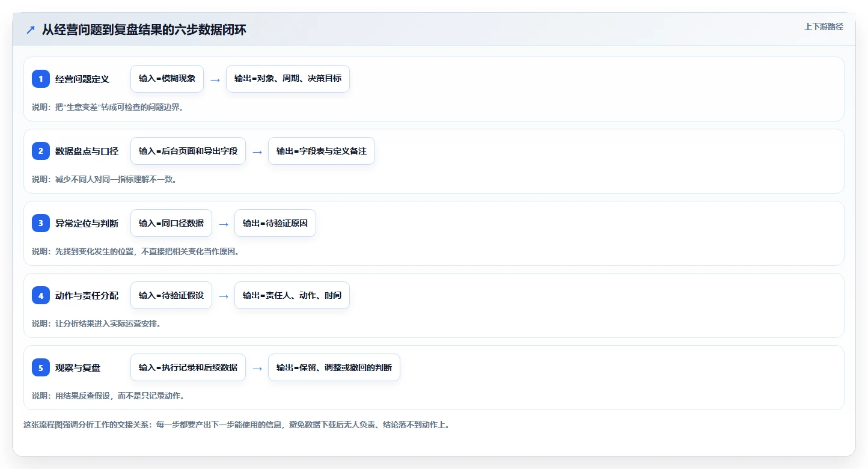868x469 pixels.
Task: Click the footer summary about 交接关系
Action: [237, 425]
